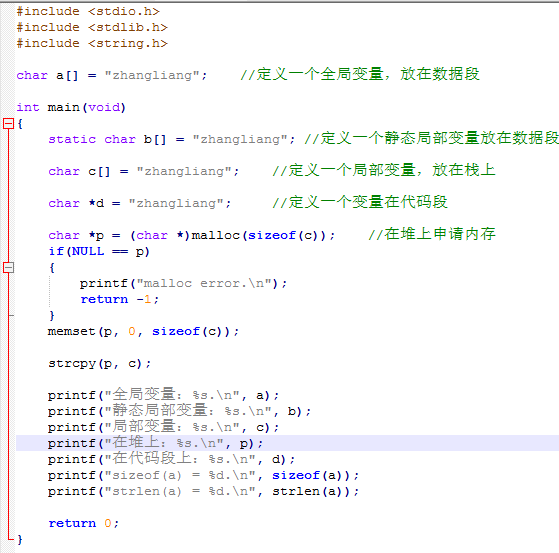Click the end-of-fold marker at main's closing brace
The width and height of the screenshot is (559, 553).
[11, 539]
